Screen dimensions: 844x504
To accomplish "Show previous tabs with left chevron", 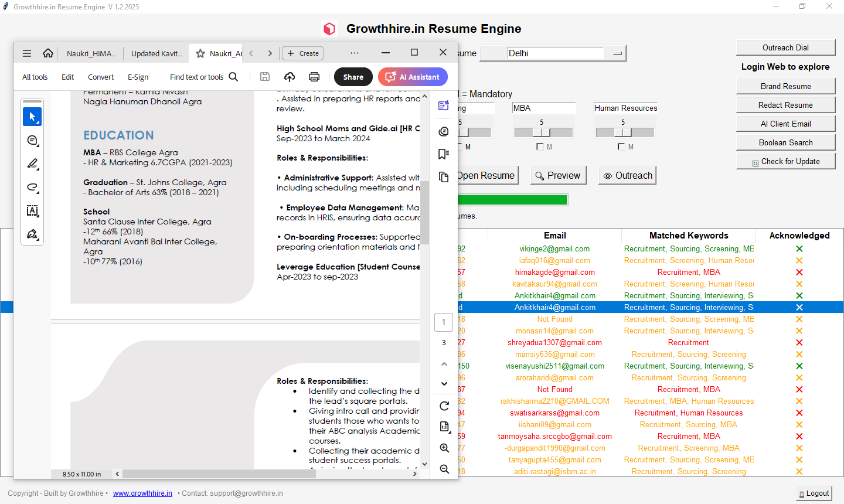I will click(251, 53).
